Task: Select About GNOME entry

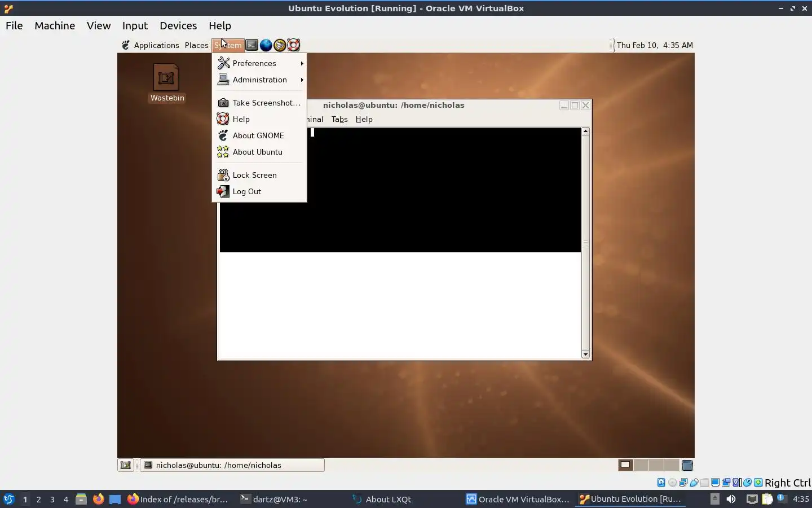Action: (259, 135)
